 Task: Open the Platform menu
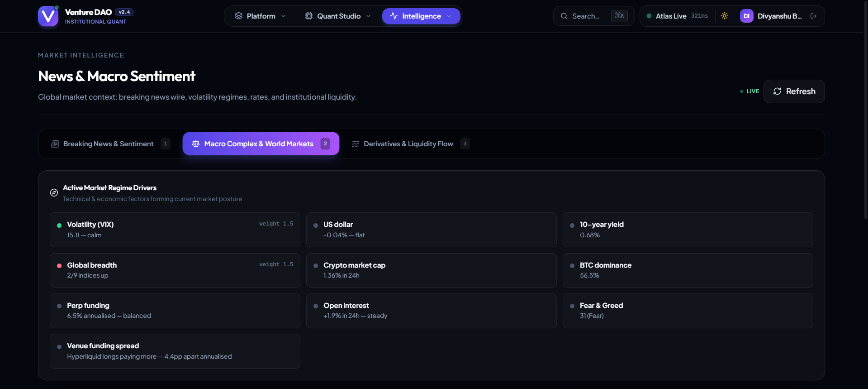[260, 16]
